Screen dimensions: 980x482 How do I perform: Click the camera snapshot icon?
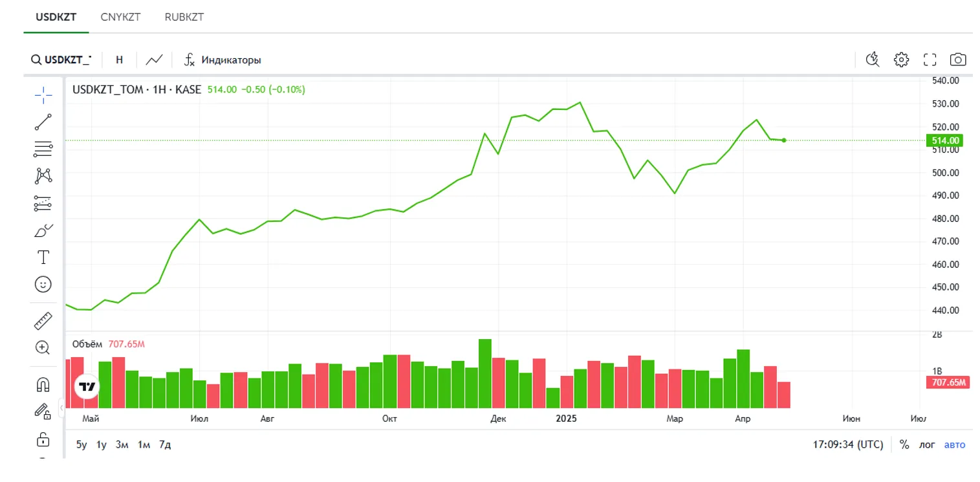pyautogui.click(x=957, y=60)
